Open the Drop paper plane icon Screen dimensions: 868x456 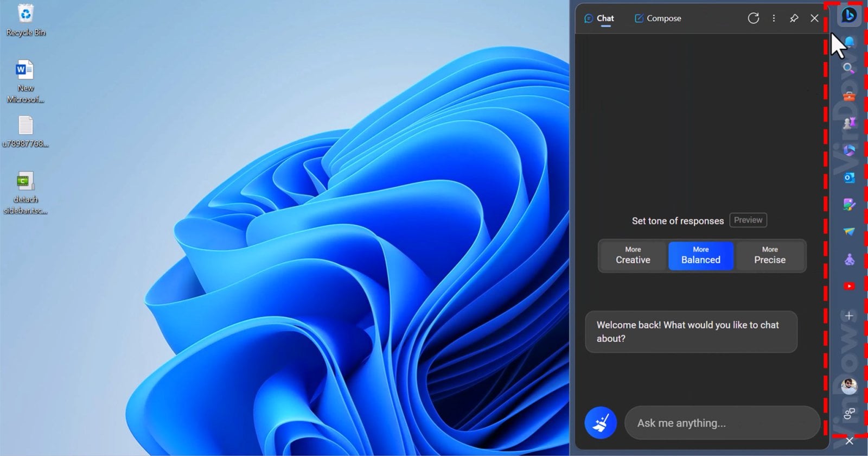(x=849, y=232)
